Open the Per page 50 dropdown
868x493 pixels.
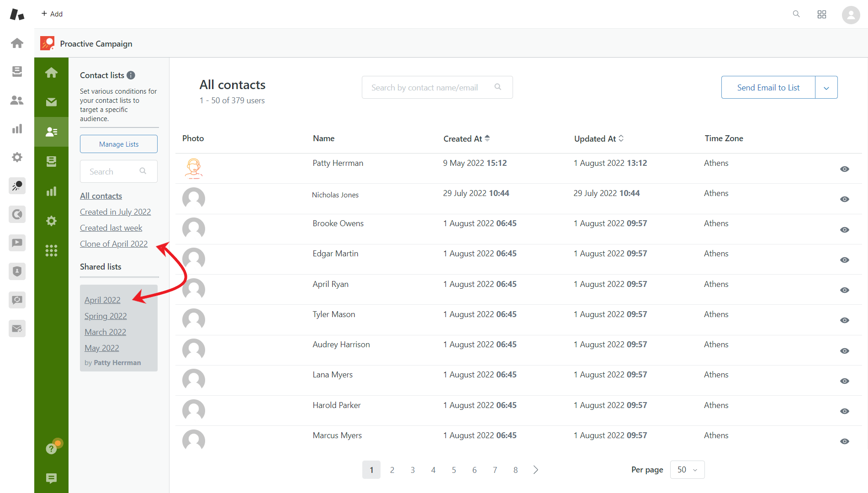click(x=687, y=470)
